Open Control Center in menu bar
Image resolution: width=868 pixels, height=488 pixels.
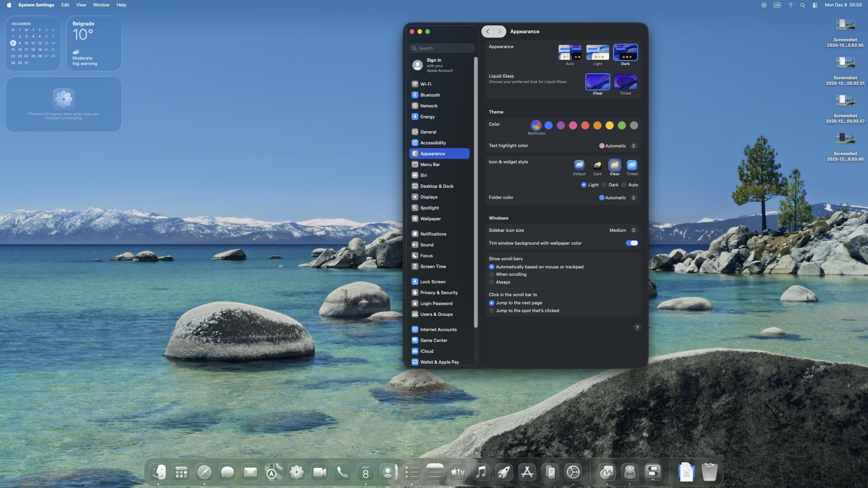[x=815, y=5]
